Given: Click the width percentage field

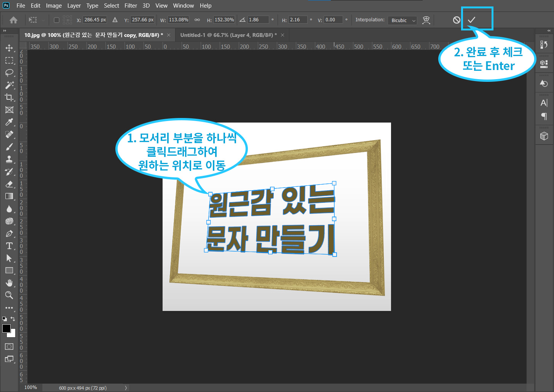Looking at the screenshot, I should tap(178, 20).
